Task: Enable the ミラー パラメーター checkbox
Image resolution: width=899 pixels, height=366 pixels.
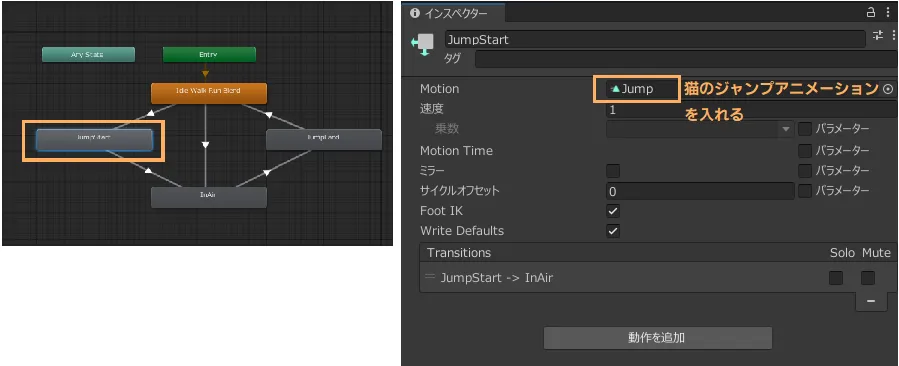Action: (805, 170)
